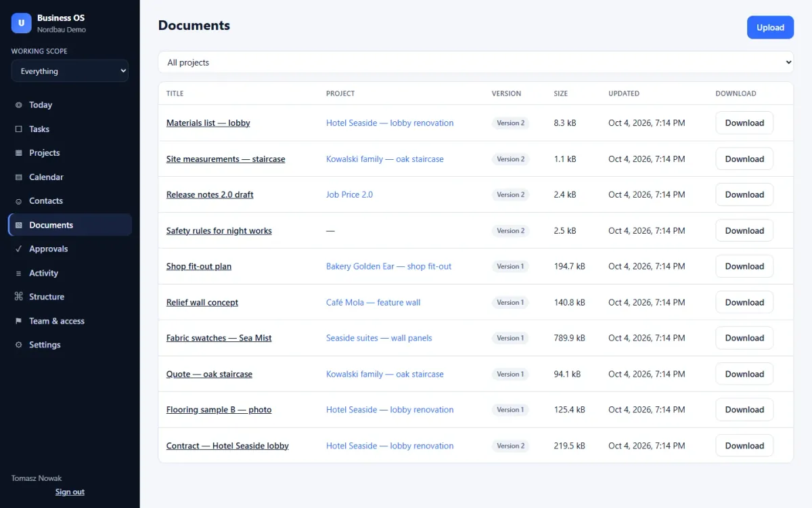Download Materials list — lobby
This screenshot has width=812, height=508.
pos(744,123)
